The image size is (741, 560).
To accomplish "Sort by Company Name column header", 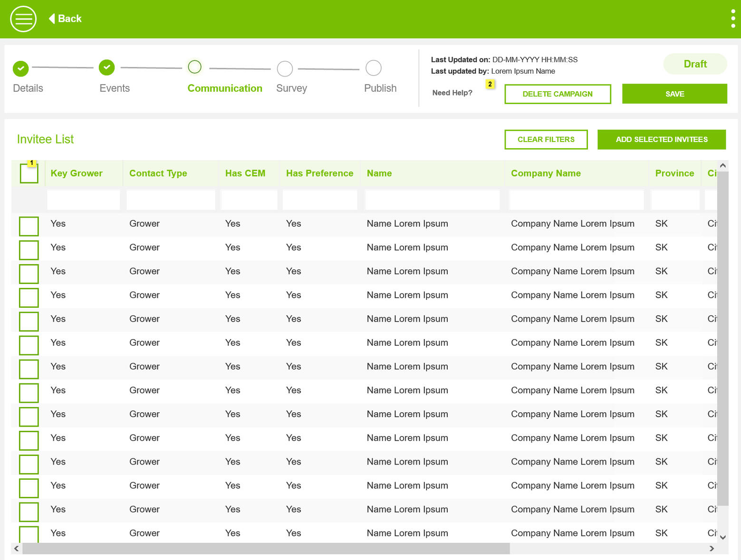I will [546, 173].
